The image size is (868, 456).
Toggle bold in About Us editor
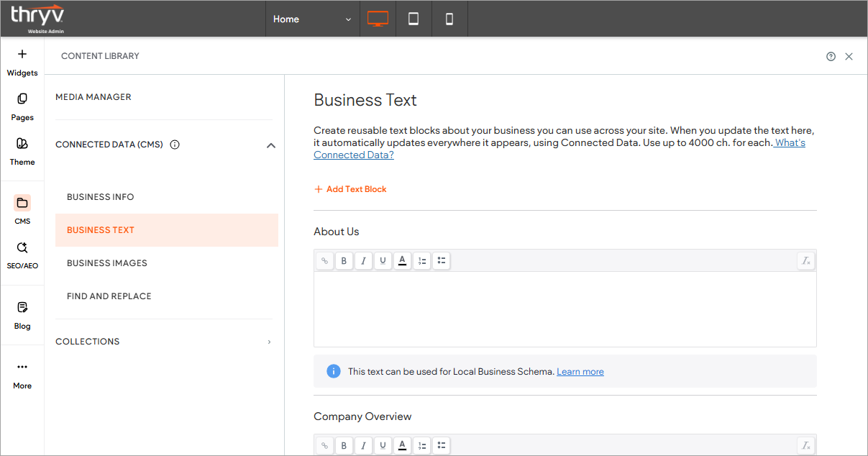[344, 261]
